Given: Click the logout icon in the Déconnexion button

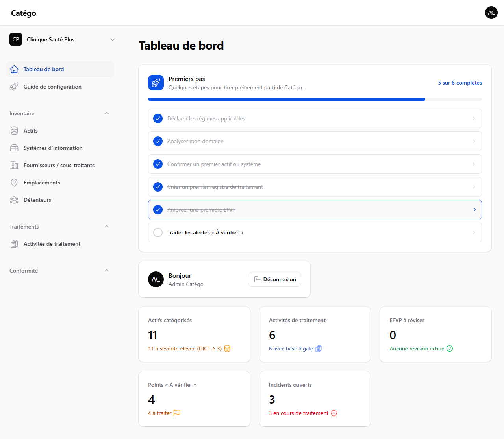Looking at the screenshot, I should 257,279.
